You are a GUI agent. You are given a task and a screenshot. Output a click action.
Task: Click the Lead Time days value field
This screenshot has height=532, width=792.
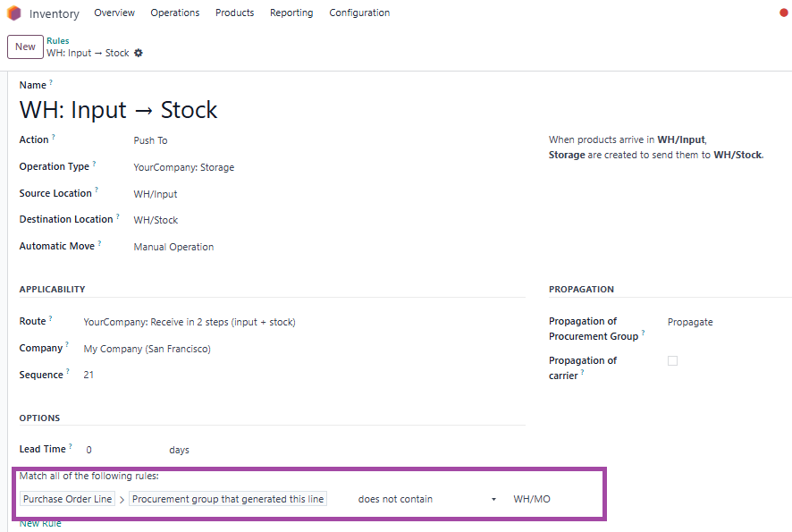pos(123,450)
